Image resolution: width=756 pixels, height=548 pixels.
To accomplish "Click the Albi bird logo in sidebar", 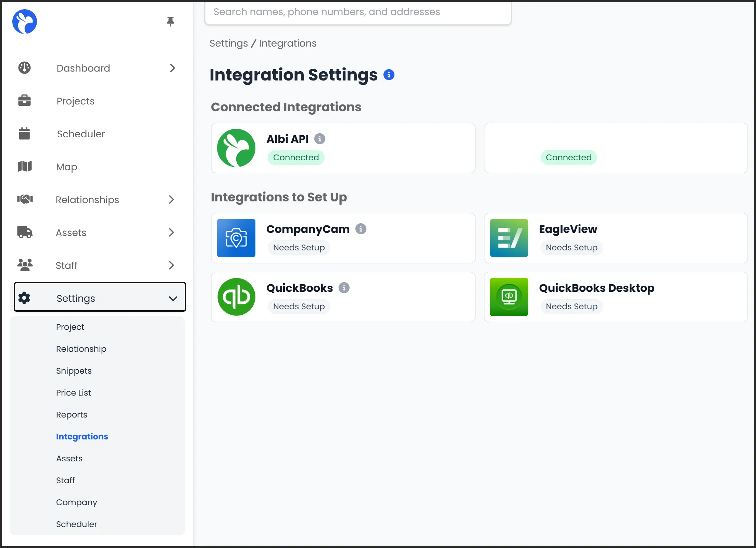I will (x=25, y=22).
